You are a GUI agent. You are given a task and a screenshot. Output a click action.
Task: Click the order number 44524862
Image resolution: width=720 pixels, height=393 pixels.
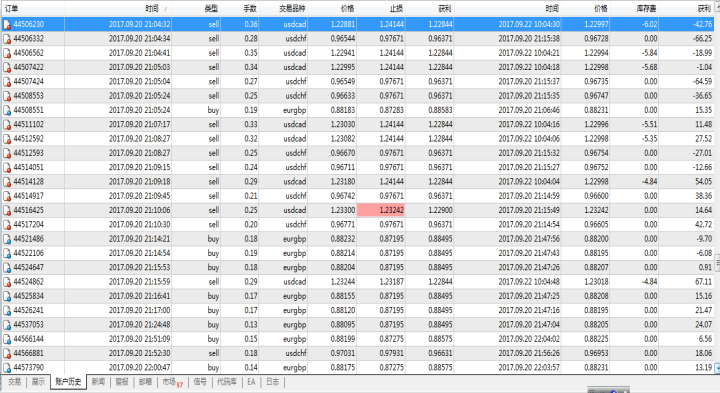pos(28,282)
